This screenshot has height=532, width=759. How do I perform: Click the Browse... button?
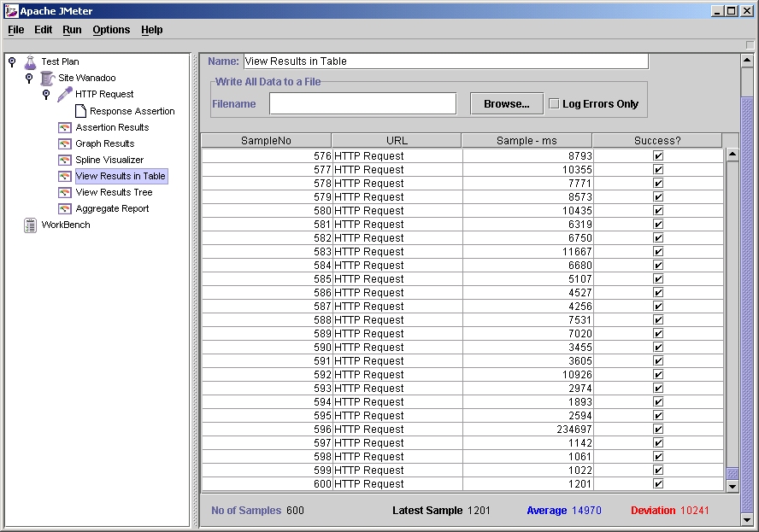(507, 104)
